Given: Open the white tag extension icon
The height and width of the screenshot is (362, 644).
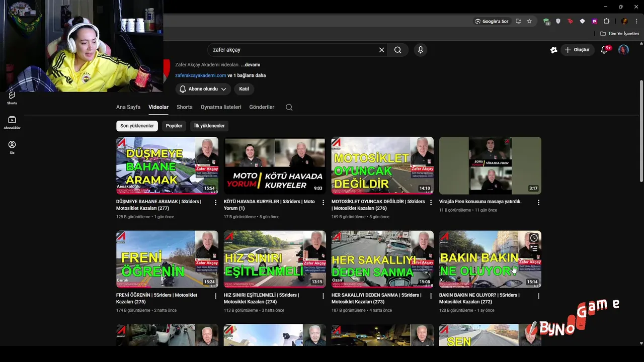Looking at the screenshot, I should [582, 21].
